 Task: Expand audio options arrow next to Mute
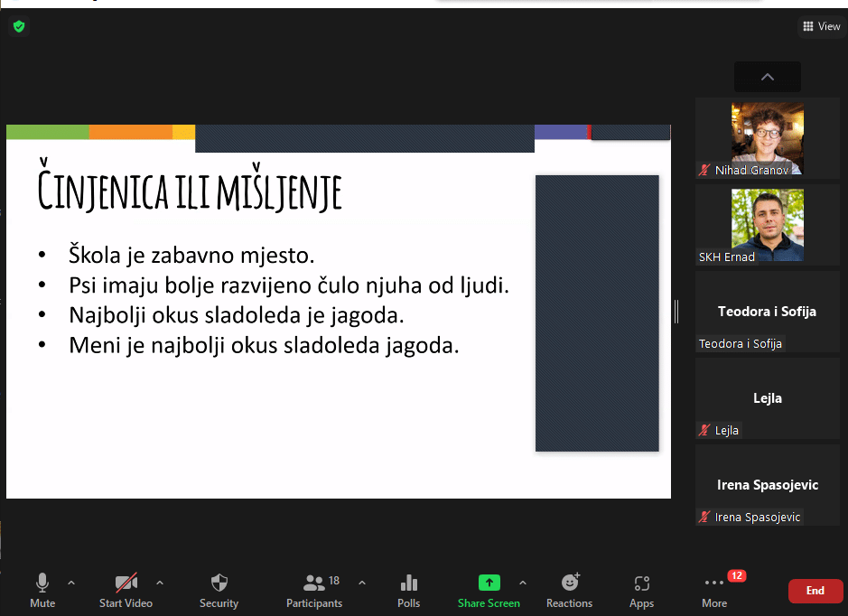click(71, 583)
